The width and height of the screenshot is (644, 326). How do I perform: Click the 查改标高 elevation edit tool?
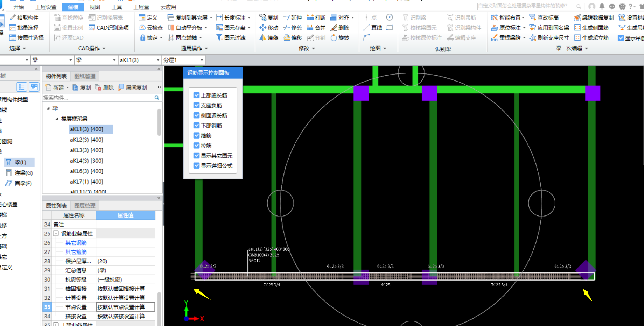point(544,17)
